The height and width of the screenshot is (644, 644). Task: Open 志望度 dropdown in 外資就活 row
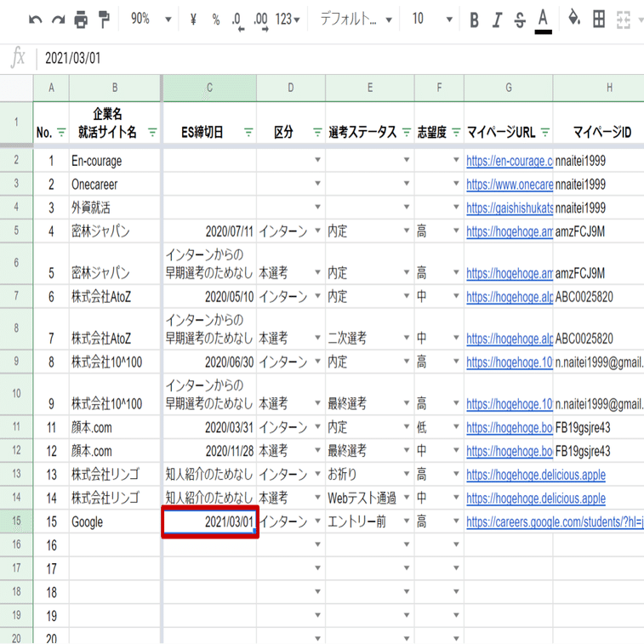pyautogui.click(x=456, y=207)
